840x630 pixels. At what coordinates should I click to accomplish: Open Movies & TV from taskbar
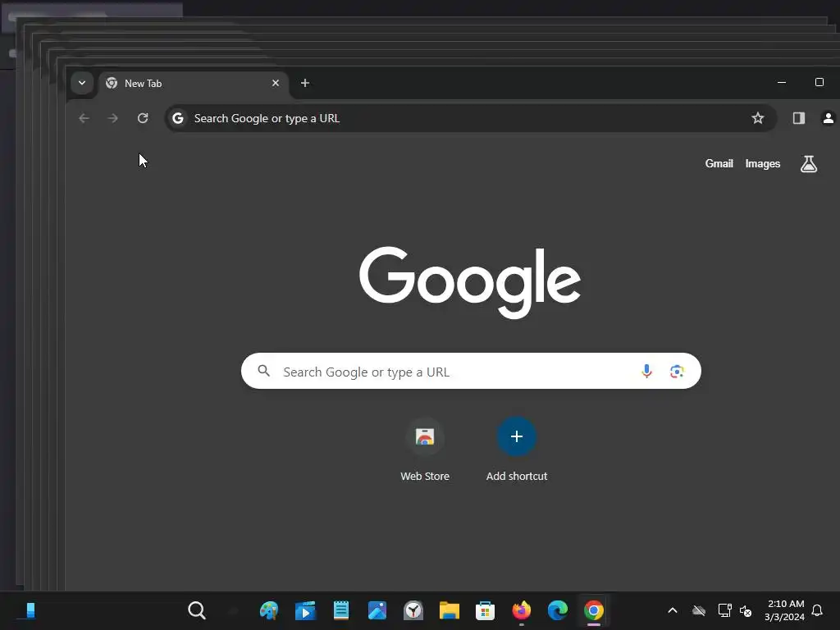305,610
